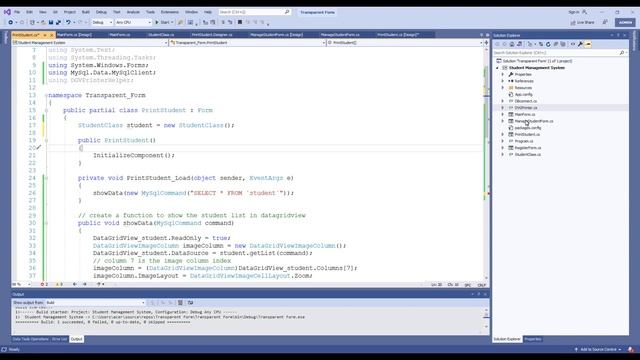The image size is (640, 360).
Task: Close the PrintStudent.cs editor tab
Action: [x=51, y=35]
